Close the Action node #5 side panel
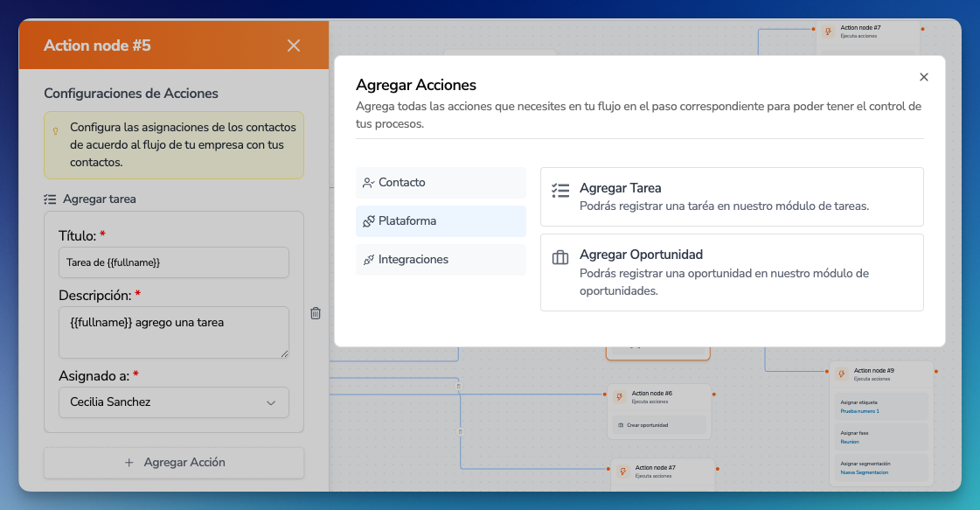 click(294, 45)
